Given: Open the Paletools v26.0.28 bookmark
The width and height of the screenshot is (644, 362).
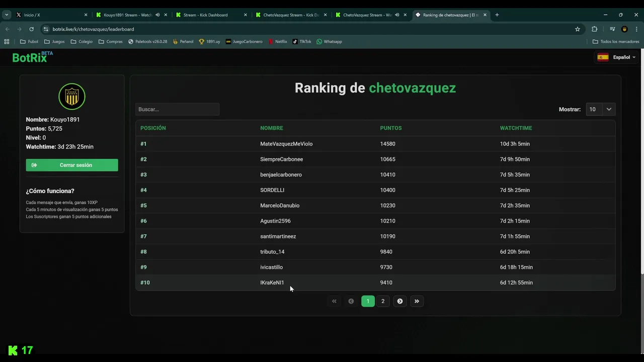Looking at the screenshot, I should pos(147,42).
